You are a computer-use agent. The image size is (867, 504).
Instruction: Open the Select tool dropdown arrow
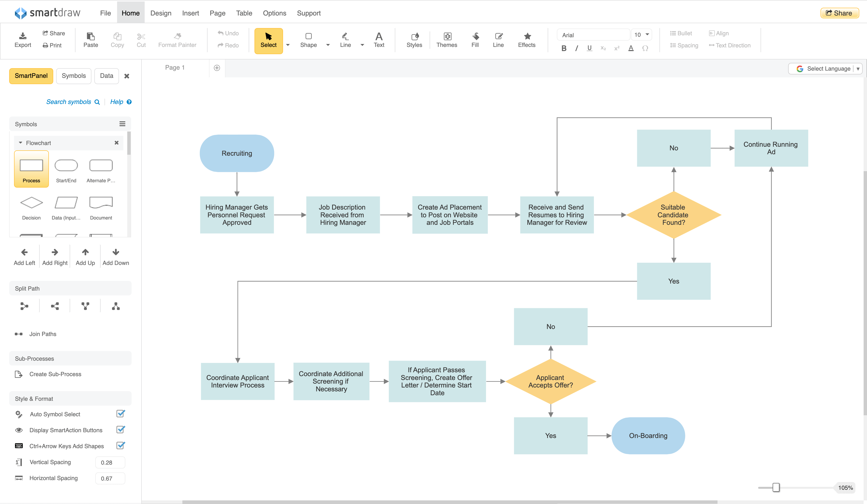pos(288,45)
